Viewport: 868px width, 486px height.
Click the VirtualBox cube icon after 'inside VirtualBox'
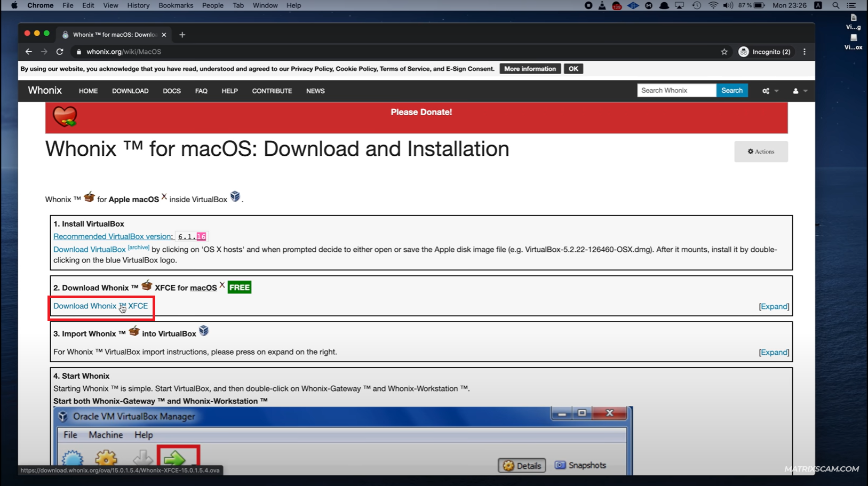pyautogui.click(x=235, y=196)
